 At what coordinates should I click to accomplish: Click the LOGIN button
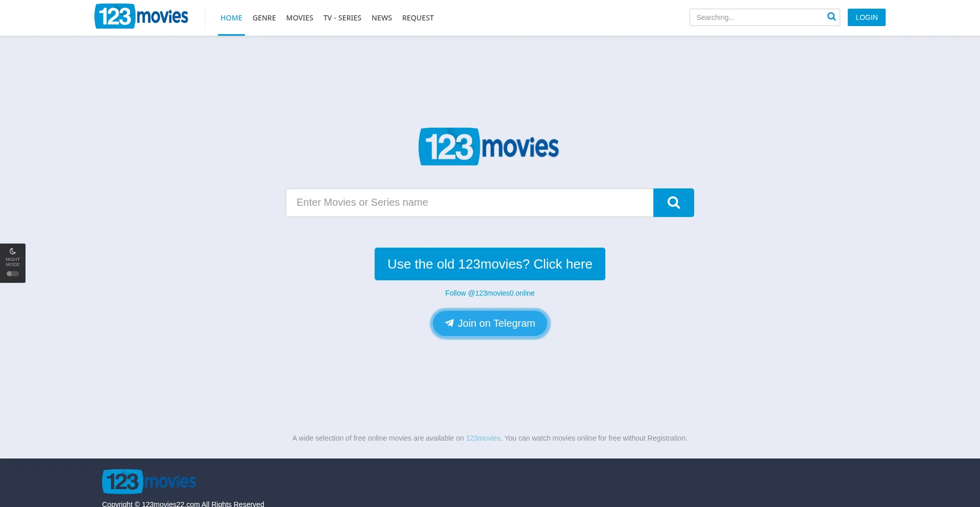click(x=866, y=17)
